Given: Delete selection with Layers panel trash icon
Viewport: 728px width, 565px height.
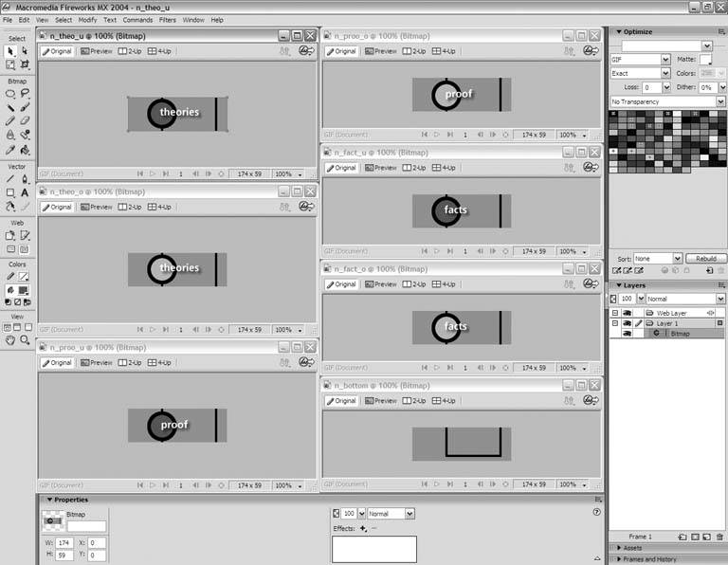Looking at the screenshot, I should pyautogui.click(x=720, y=537).
